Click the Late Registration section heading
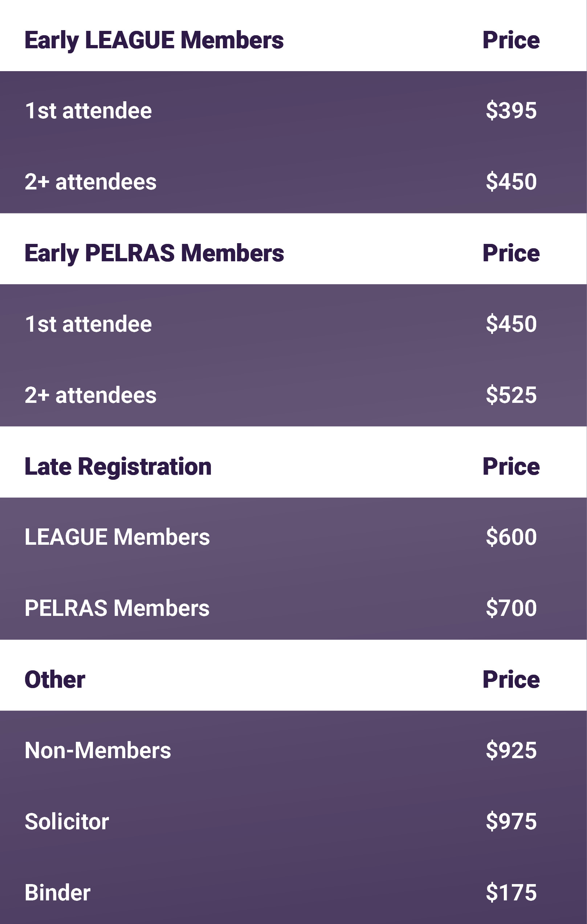This screenshot has width=587, height=924. tap(118, 466)
